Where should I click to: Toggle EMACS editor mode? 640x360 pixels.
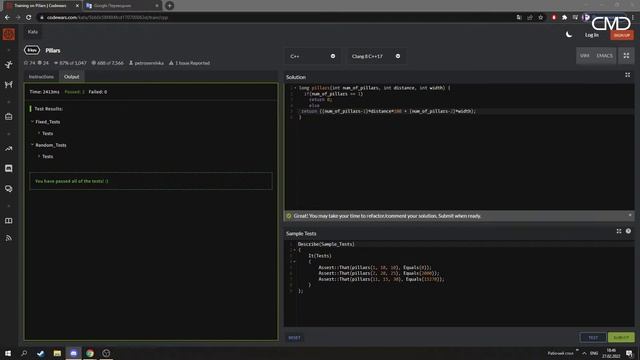[604, 56]
